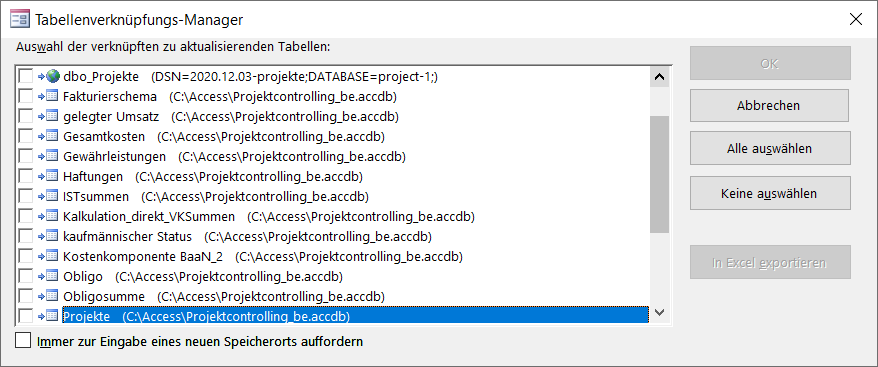Viewport: 878px width, 367px height.
Task: Click the Alle auswählen button
Action: pyautogui.click(x=770, y=148)
